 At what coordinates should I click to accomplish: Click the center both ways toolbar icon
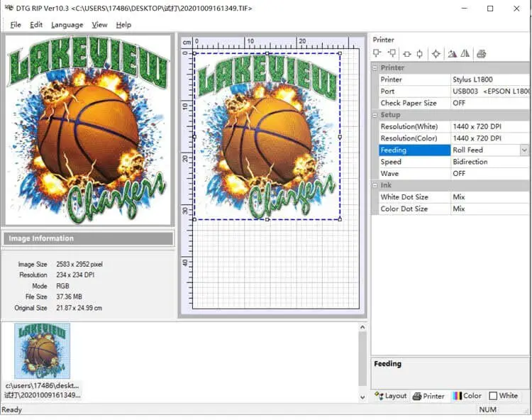436,54
